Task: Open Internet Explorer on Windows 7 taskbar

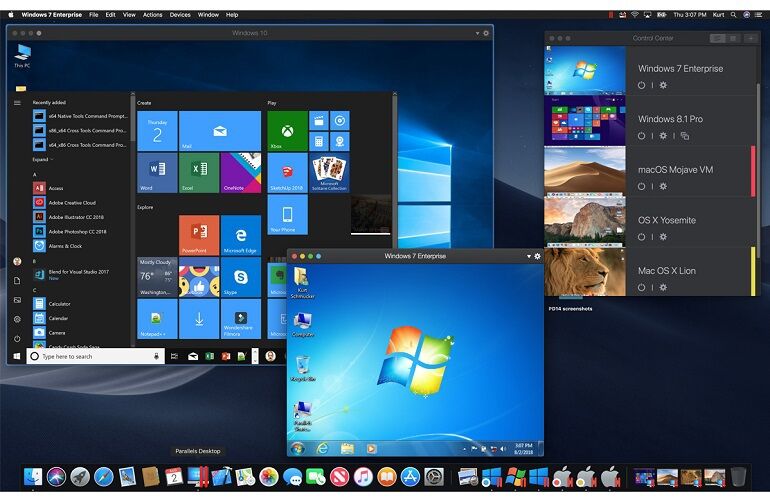Action: pyautogui.click(x=322, y=448)
